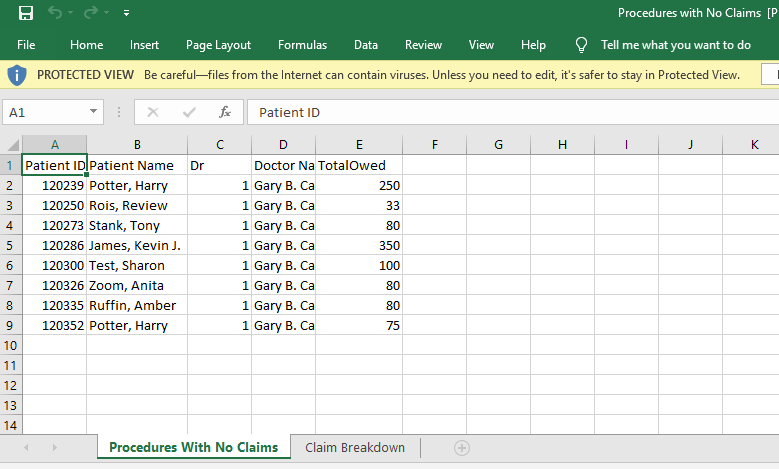Click the Redo arrow icon
The height and width of the screenshot is (469, 779).
pyautogui.click(x=92, y=13)
